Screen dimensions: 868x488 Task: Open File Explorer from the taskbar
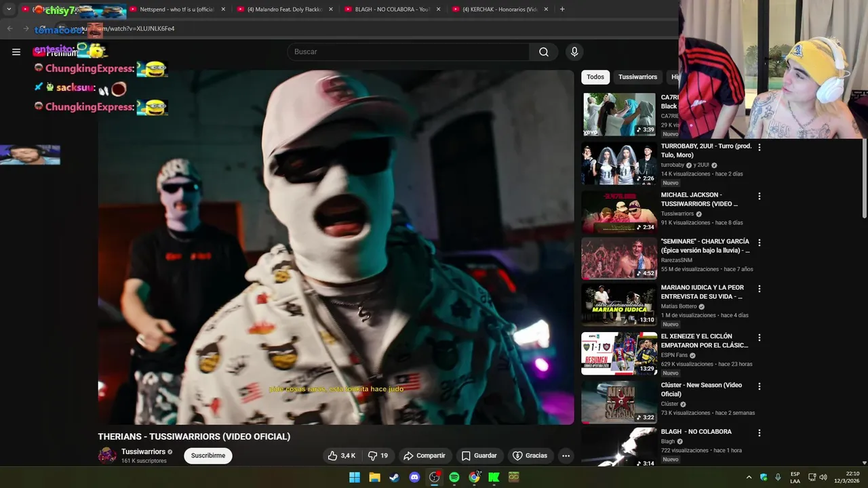point(374,477)
